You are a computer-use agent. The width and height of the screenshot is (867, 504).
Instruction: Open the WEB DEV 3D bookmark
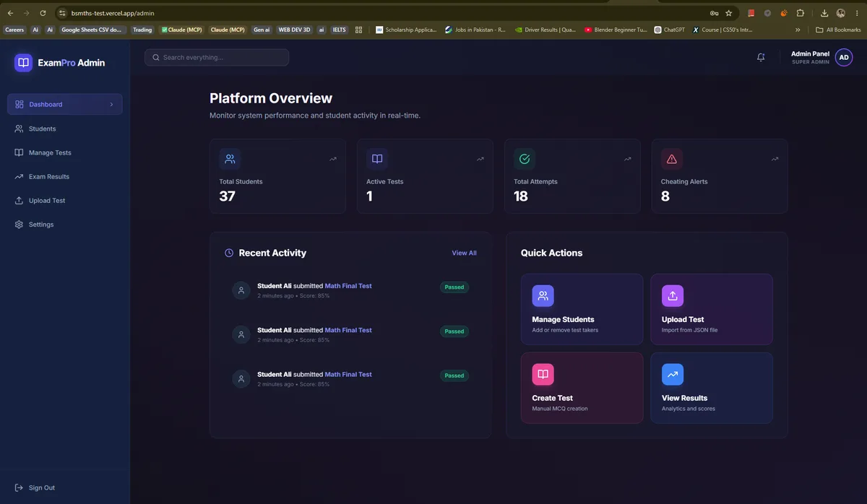[294, 30]
